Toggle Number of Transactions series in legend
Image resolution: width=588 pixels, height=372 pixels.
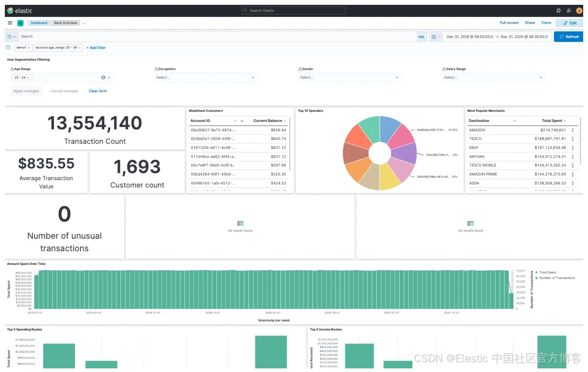[x=557, y=278]
